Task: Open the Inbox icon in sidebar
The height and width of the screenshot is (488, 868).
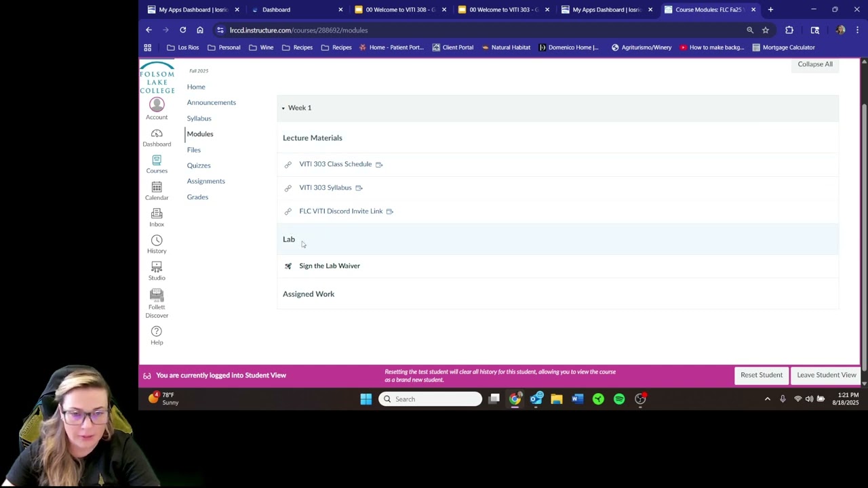Action: click(157, 214)
